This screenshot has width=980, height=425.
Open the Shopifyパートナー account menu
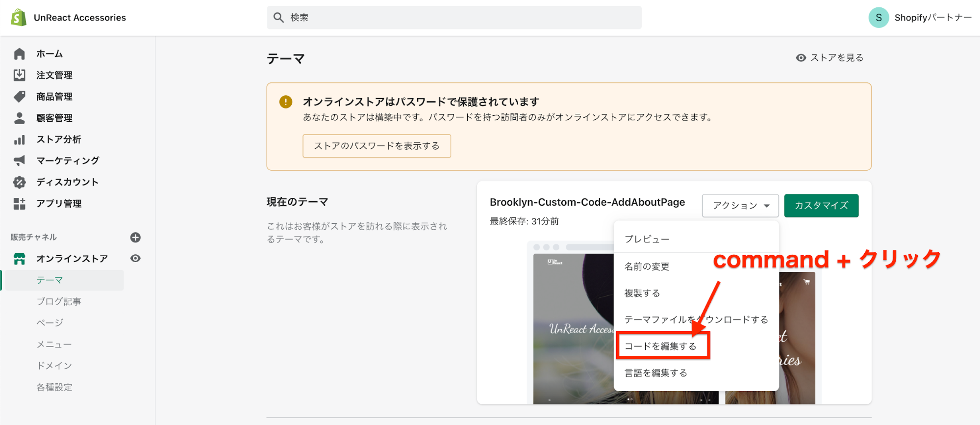click(x=920, y=18)
